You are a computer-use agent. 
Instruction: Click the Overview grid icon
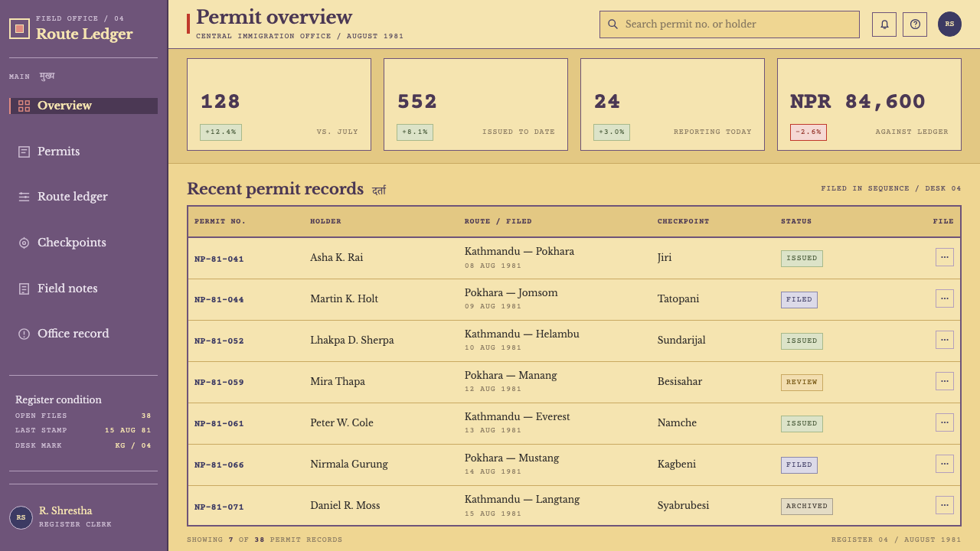tap(24, 106)
